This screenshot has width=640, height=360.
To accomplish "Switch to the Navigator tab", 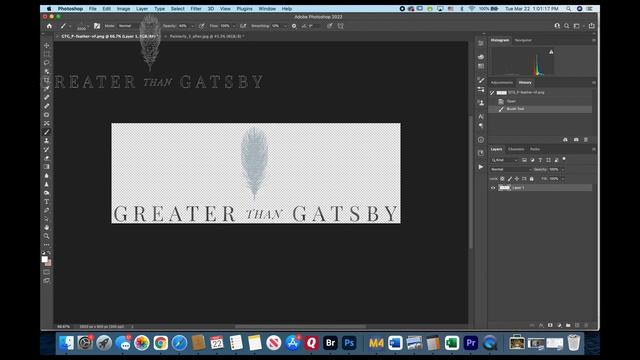I will click(x=523, y=40).
